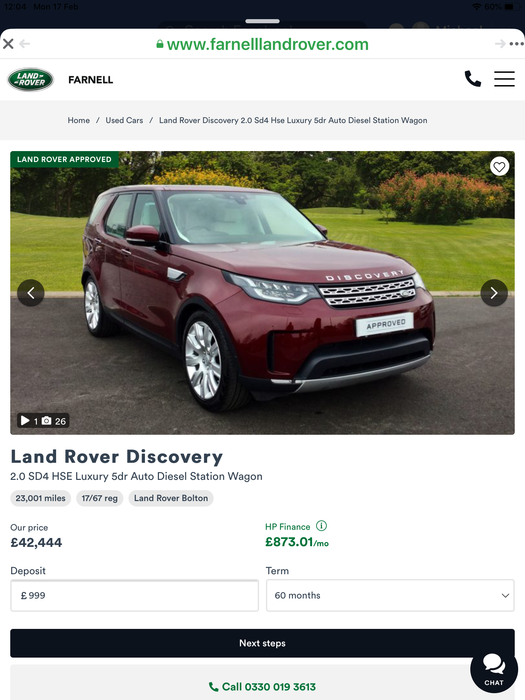The width and height of the screenshot is (525, 700).
Task: Open the hamburger menu
Action: [504, 79]
